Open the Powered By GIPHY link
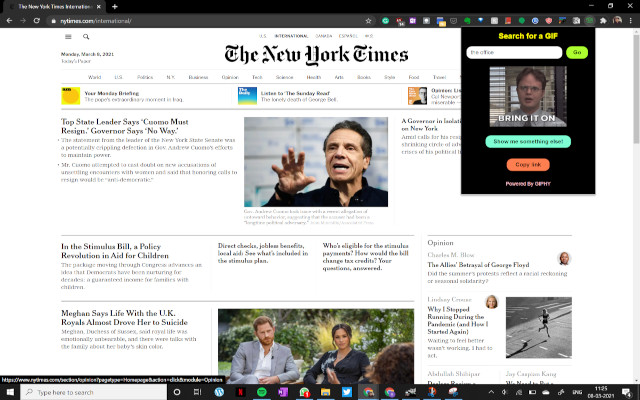Viewport: 640px width, 400px height. (528, 184)
